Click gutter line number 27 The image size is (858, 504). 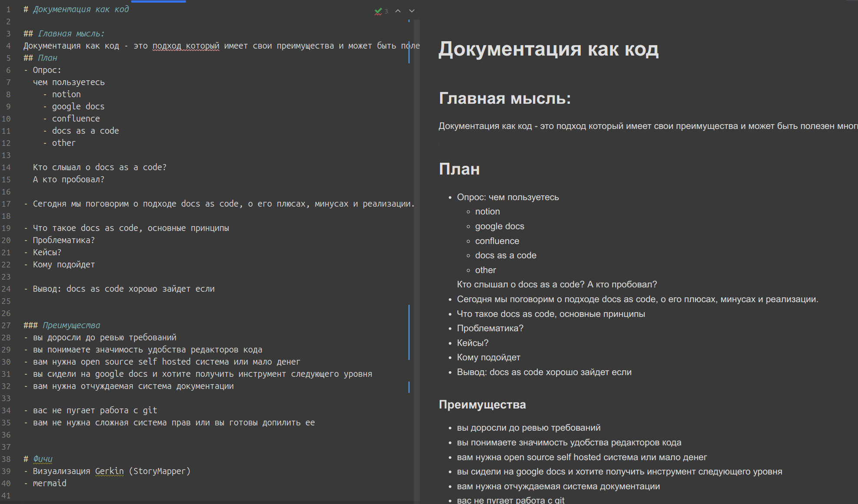7,326
